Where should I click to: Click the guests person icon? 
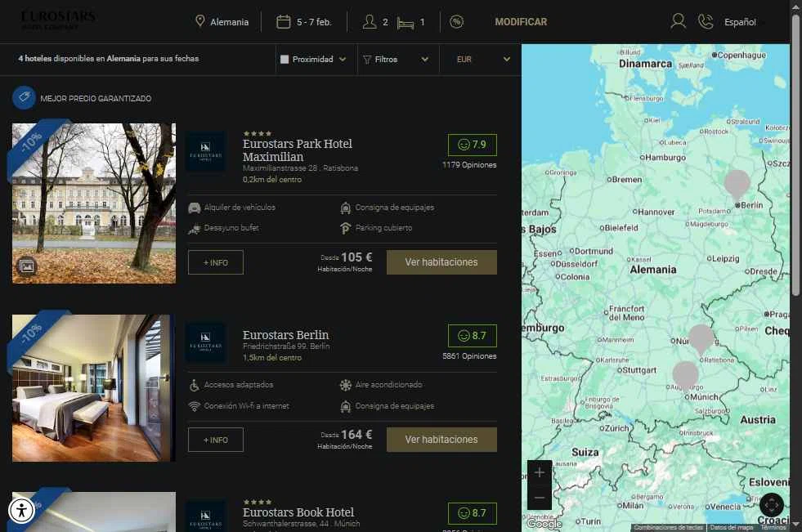pyautogui.click(x=370, y=21)
